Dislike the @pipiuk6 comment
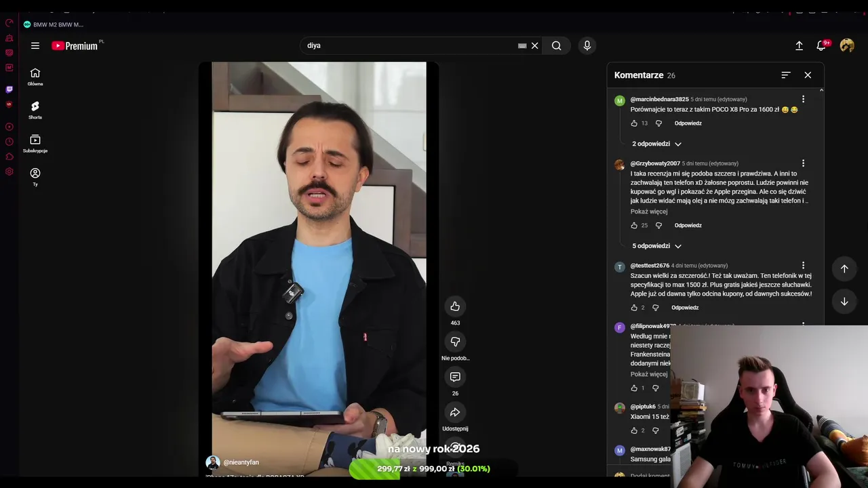 (655, 430)
